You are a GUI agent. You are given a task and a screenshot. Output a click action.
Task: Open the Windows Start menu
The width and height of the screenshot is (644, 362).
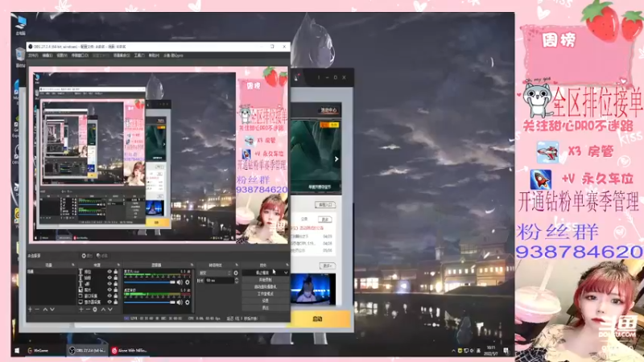[17, 351]
